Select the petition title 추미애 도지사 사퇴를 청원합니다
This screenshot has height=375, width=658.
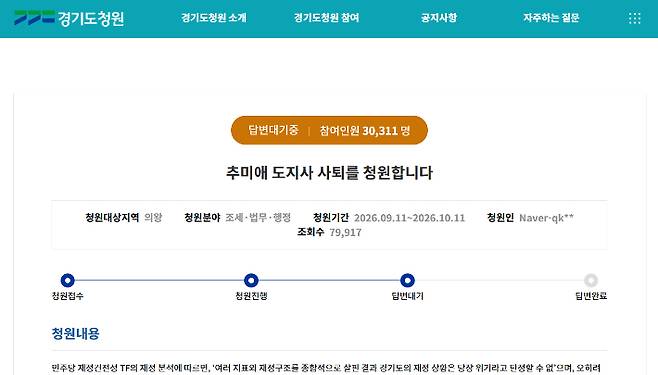coord(329,173)
